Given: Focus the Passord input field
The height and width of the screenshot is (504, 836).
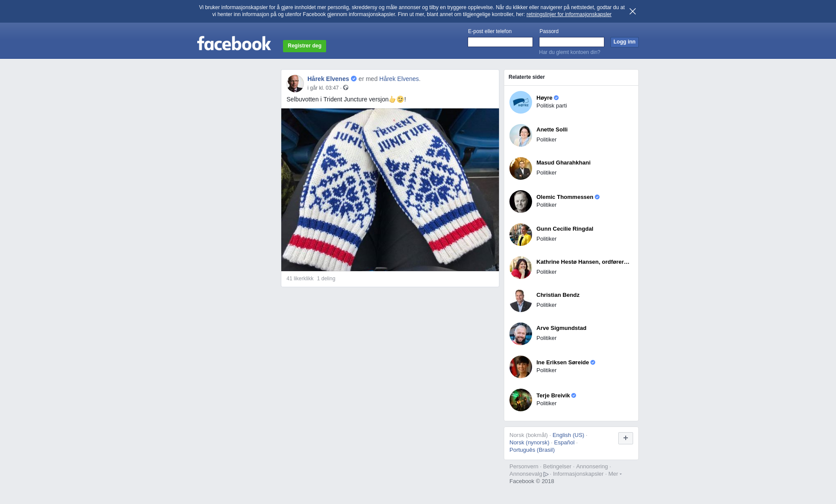Looking at the screenshot, I should 572,42.
